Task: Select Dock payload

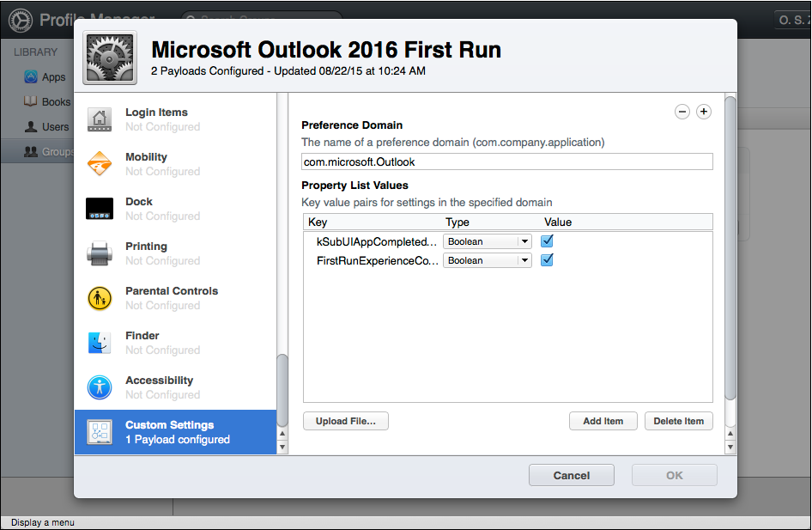Action: click(x=176, y=209)
